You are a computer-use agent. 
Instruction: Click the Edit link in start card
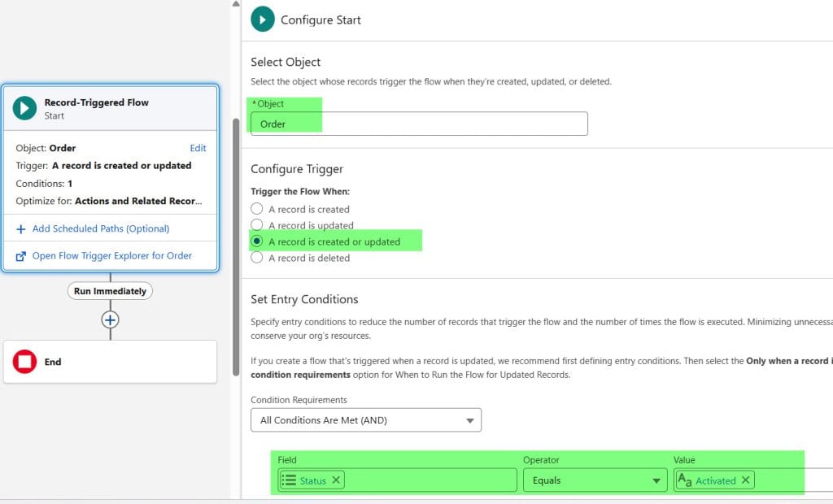(198, 148)
